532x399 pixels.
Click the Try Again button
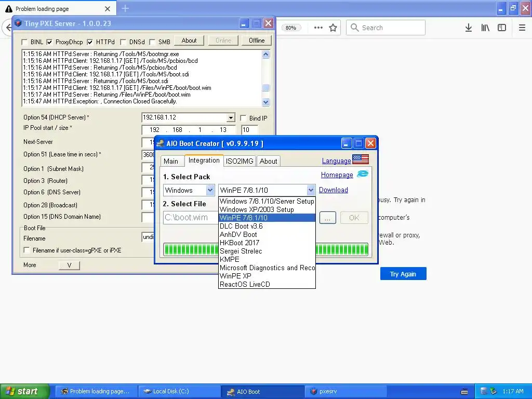[403, 274]
